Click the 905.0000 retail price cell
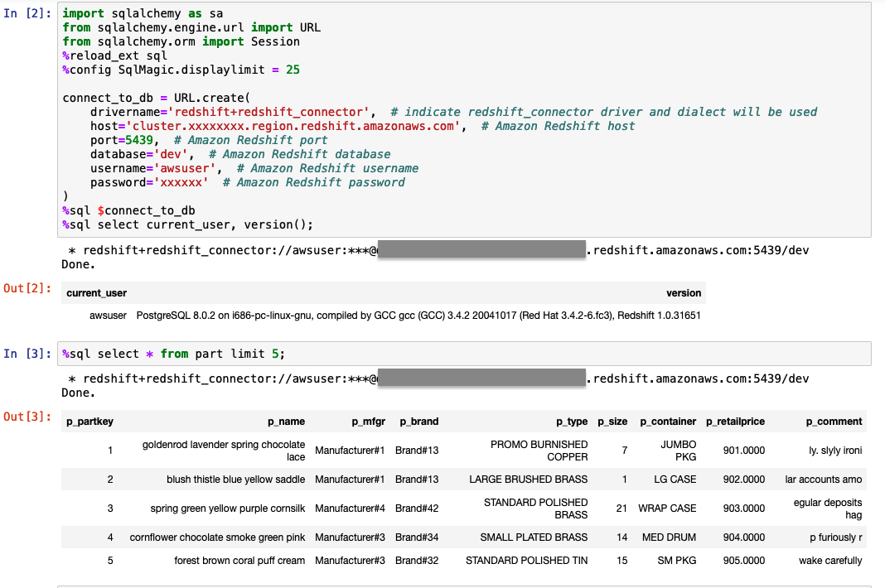The height and width of the screenshot is (588, 885). (743, 561)
